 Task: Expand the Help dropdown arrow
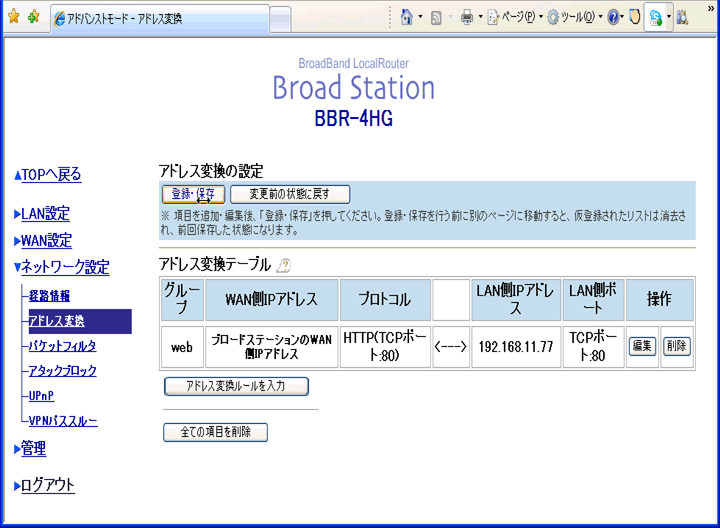tap(622, 17)
